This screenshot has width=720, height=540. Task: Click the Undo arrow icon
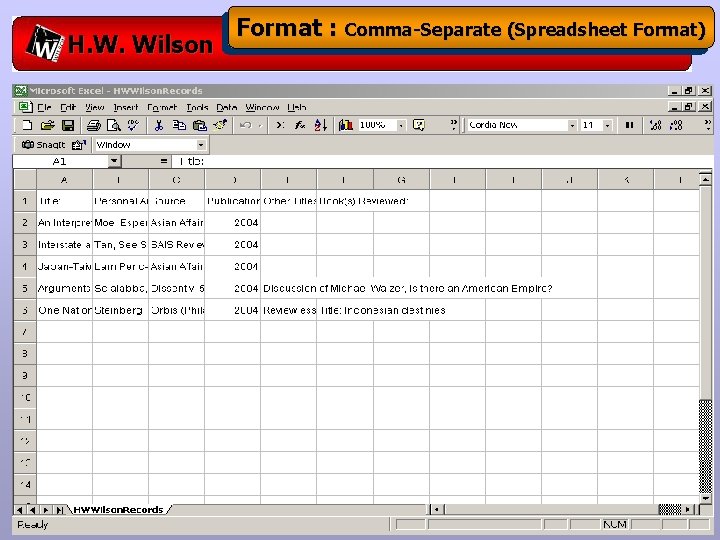point(246,125)
